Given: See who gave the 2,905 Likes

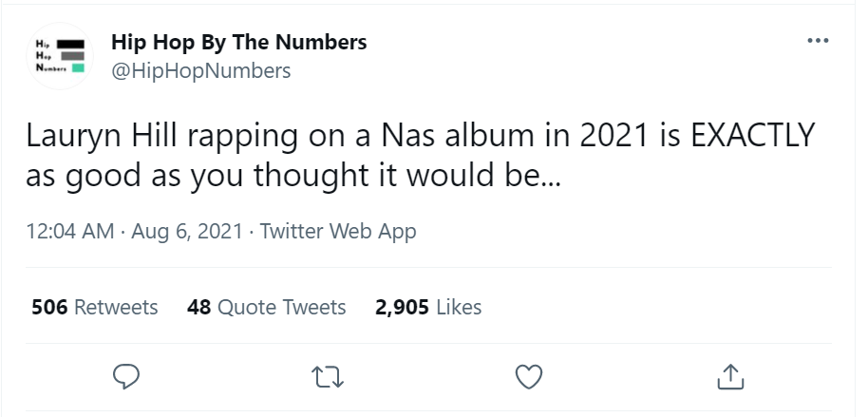Looking at the screenshot, I should point(428,308).
